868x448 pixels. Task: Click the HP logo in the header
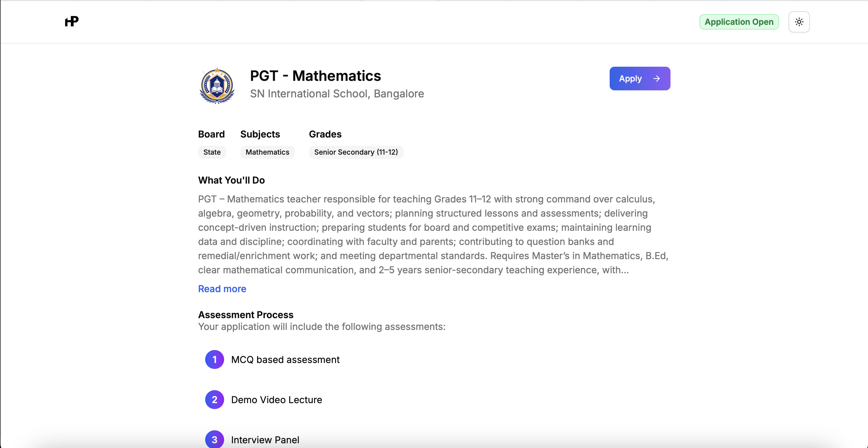pos(71,21)
